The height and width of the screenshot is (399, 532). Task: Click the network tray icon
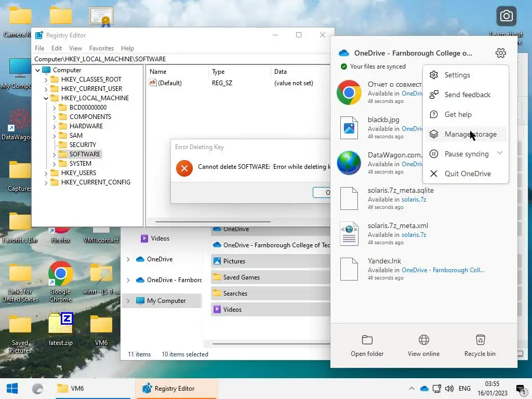point(436,389)
